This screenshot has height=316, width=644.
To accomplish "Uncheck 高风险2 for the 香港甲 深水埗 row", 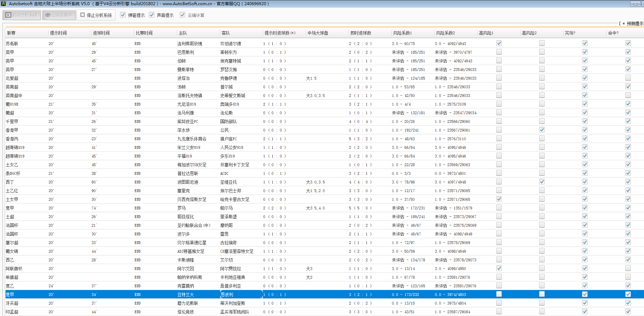I will [542, 130].
